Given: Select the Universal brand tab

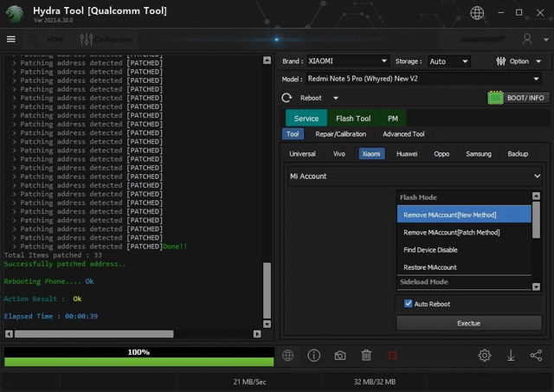Looking at the screenshot, I should pos(302,154).
